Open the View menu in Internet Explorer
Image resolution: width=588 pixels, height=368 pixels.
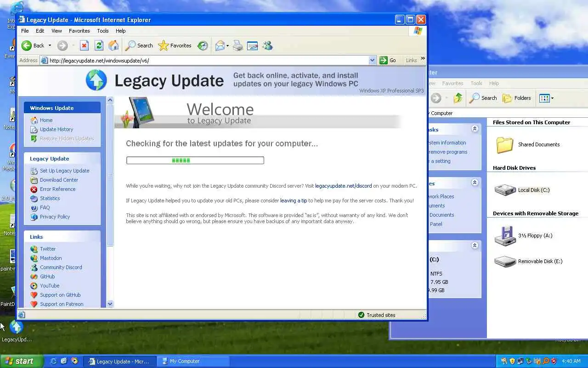tap(57, 31)
